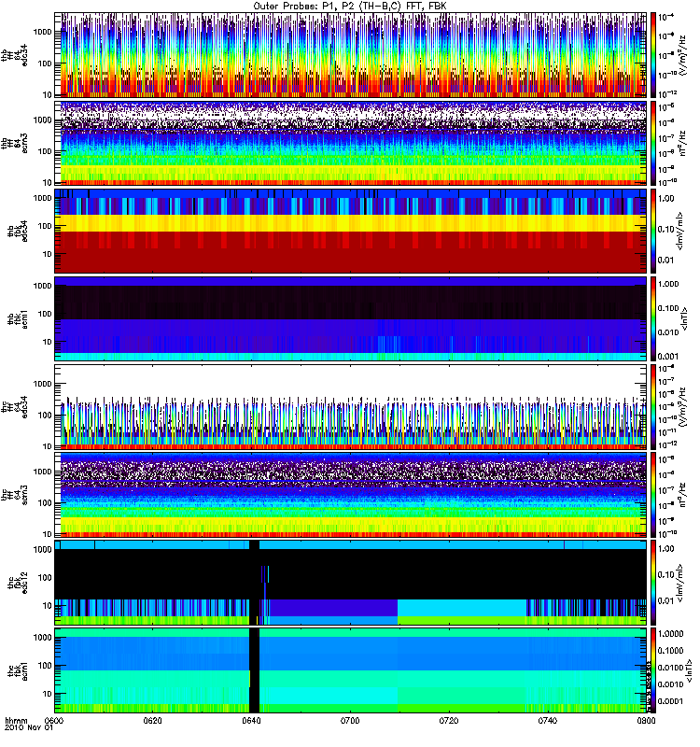
Task: Click the '1.0000' tick on the bottom color bar
Action: [x=670, y=634]
